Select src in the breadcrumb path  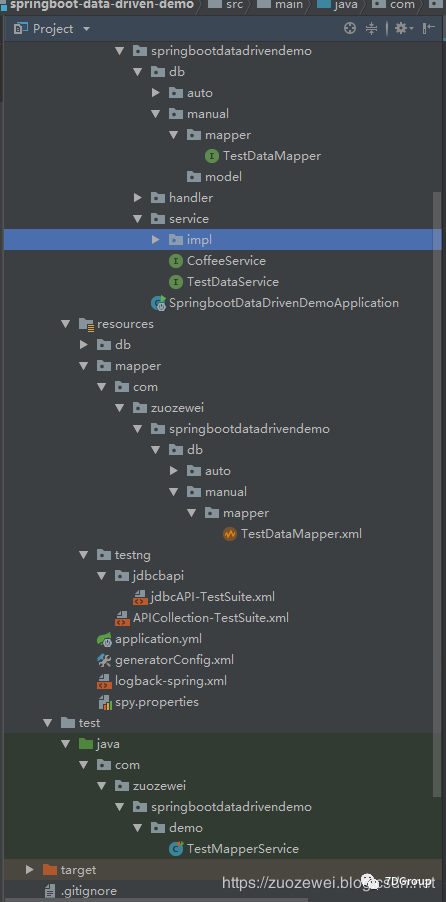232,5
